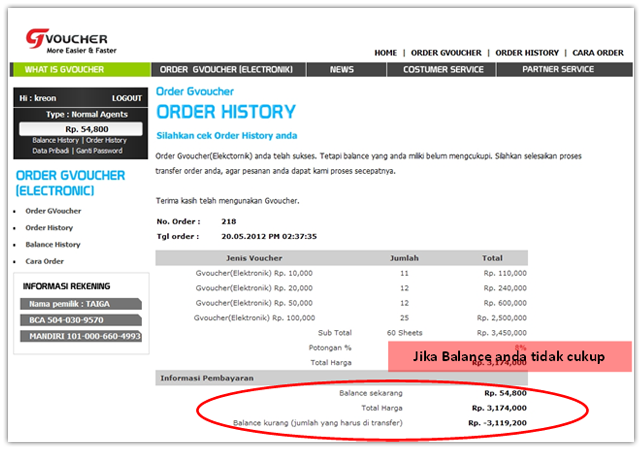Click the Balance sekarang Rp. 54,800 value
Image resolution: width=640 pixels, height=451 pixels.
[505, 393]
